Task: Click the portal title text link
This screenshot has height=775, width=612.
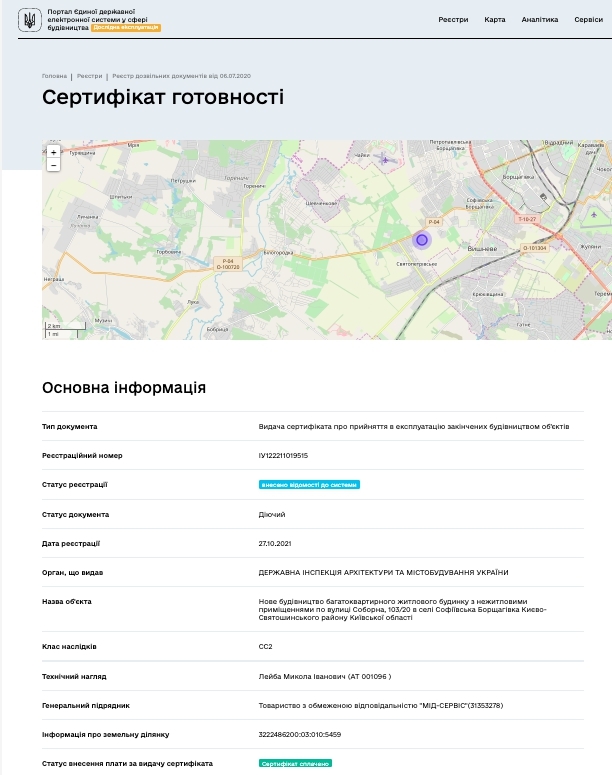Action: [97, 19]
